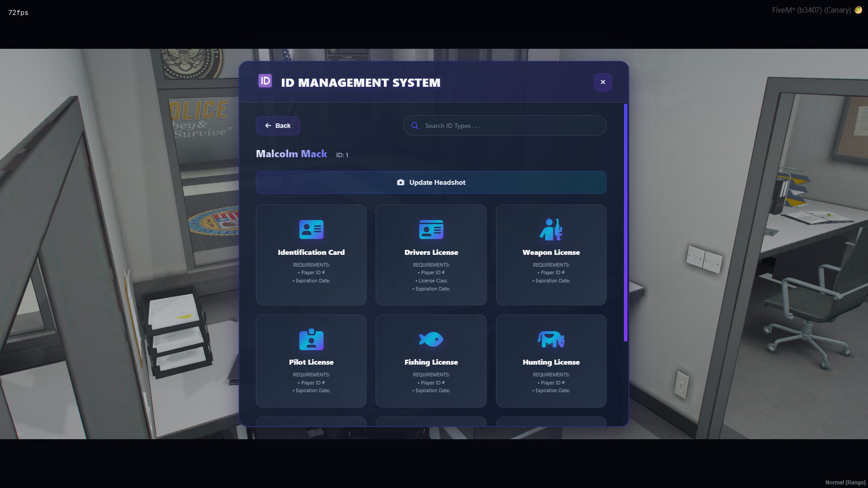The image size is (868, 488).
Task: Click the Malcolm Mack player name
Action: (291, 154)
